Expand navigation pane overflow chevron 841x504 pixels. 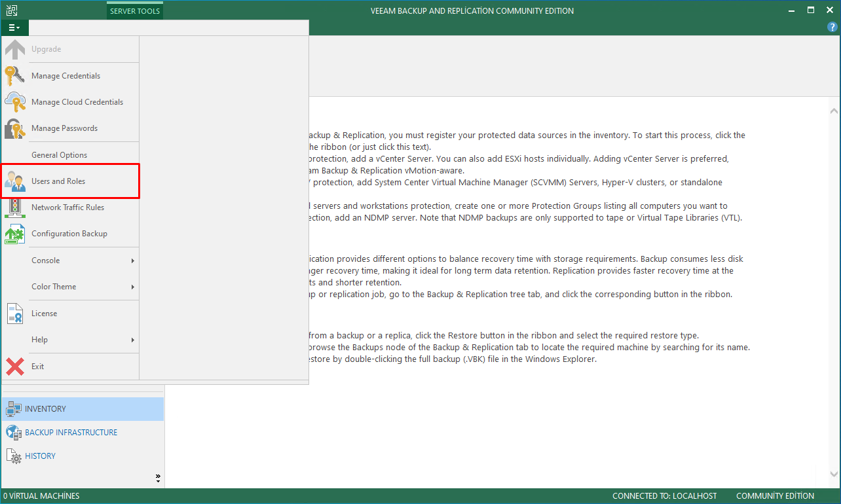[158, 478]
